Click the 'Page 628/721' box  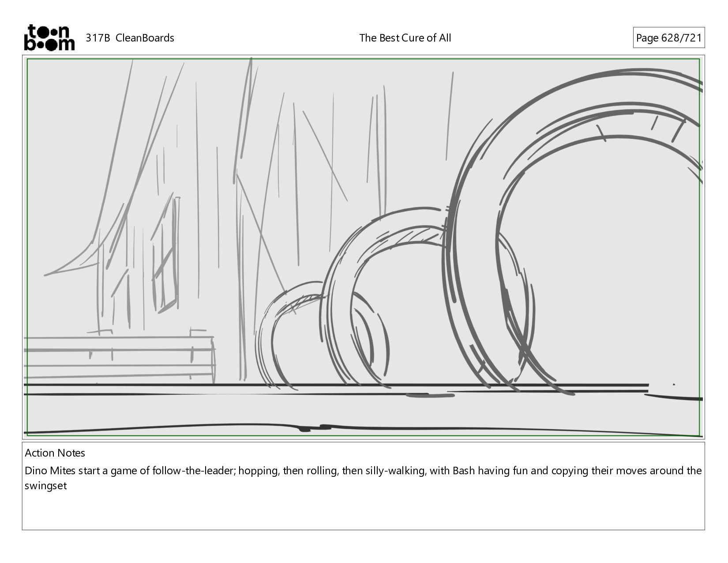(668, 38)
